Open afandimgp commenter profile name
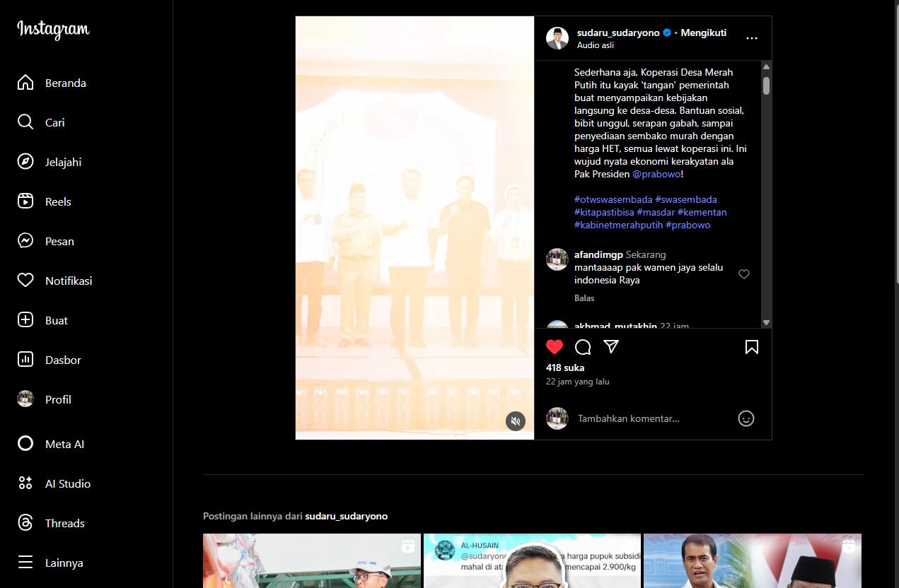Viewport: 899px width, 588px height. (598, 254)
